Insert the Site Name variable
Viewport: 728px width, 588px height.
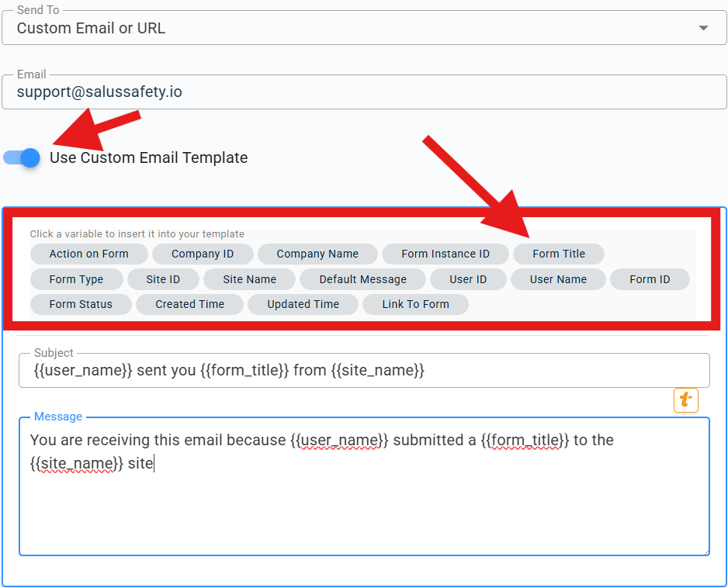pyautogui.click(x=249, y=279)
